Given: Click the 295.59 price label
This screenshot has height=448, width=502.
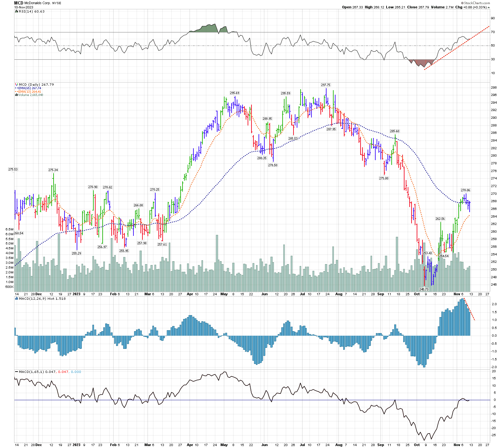Looking at the screenshot, I should pos(285,93).
